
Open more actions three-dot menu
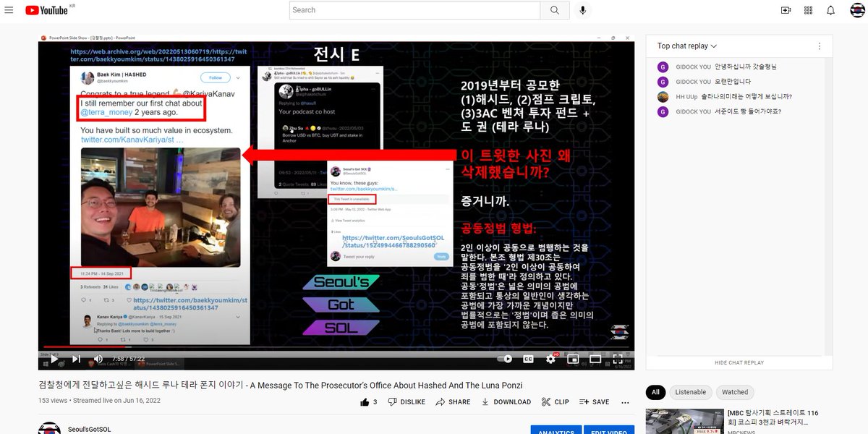pos(625,402)
